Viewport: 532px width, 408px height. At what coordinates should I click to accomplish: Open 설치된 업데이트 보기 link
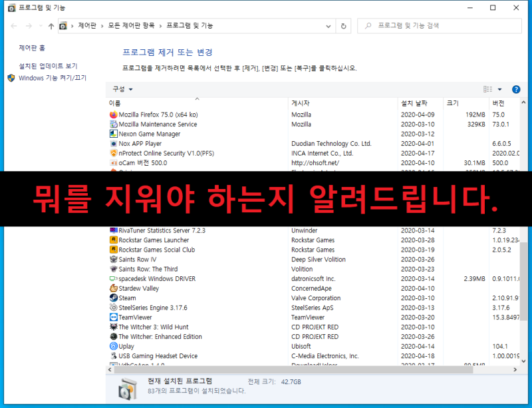click(48, 66)
